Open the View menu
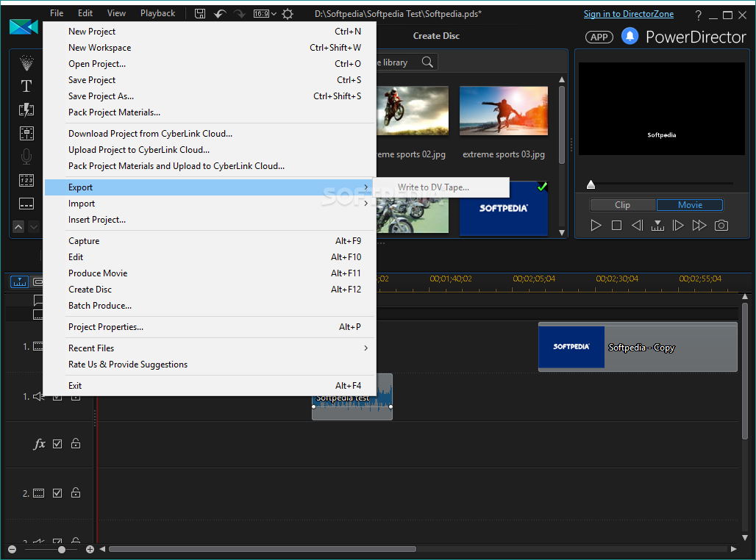Viewport: 756px width, 560px height. [116, 13]
